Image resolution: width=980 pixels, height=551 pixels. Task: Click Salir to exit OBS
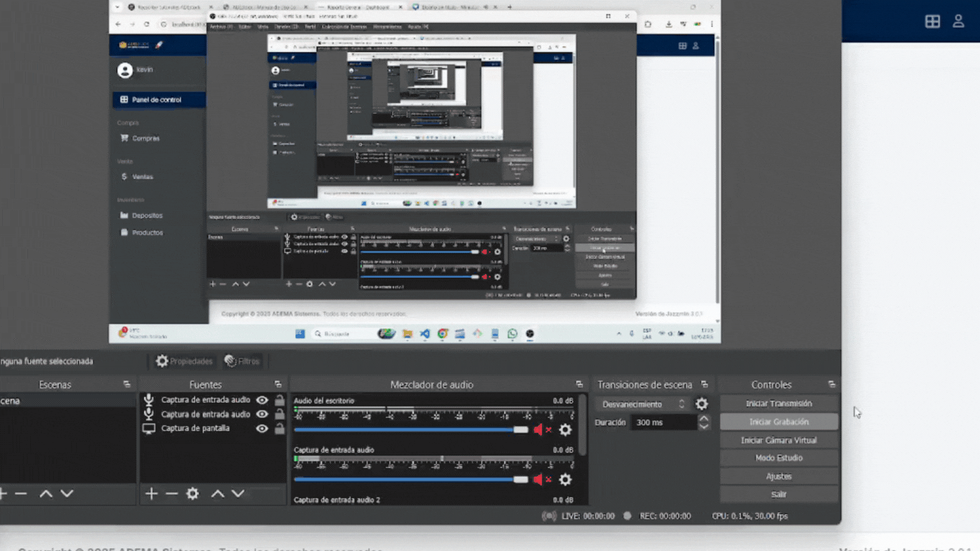(779, 495)
